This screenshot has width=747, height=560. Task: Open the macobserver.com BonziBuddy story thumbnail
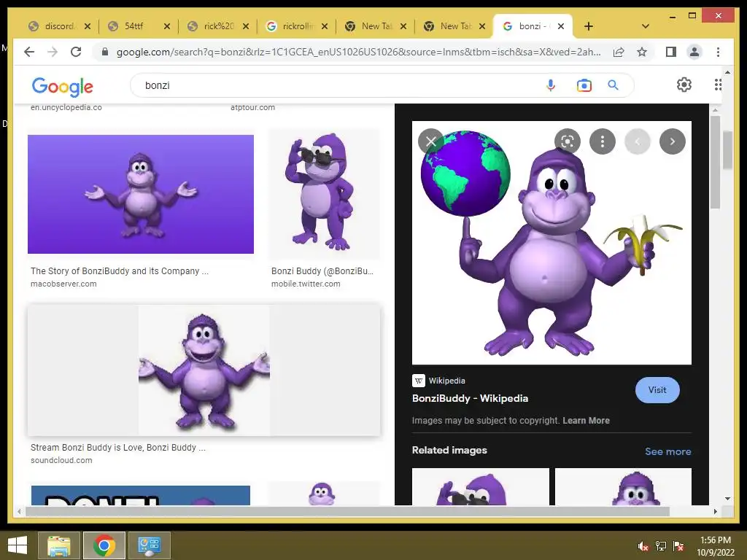[141, 194]
